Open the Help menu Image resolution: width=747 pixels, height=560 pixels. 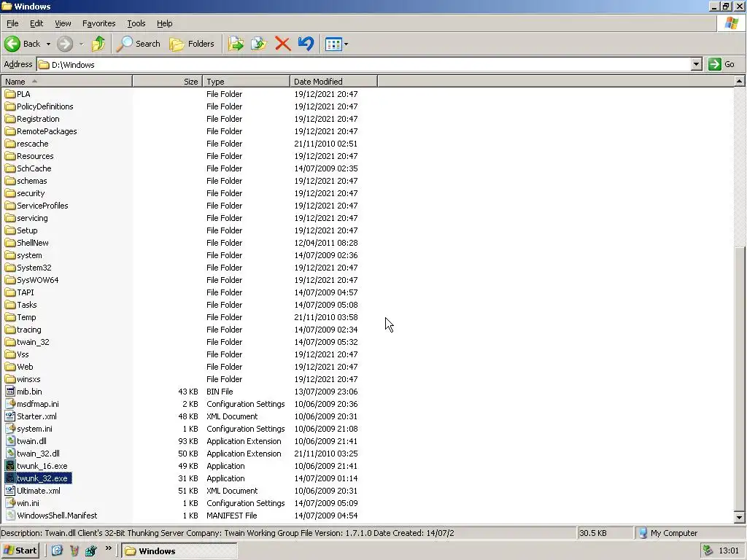pyautogui.click(x=164, y=23)
